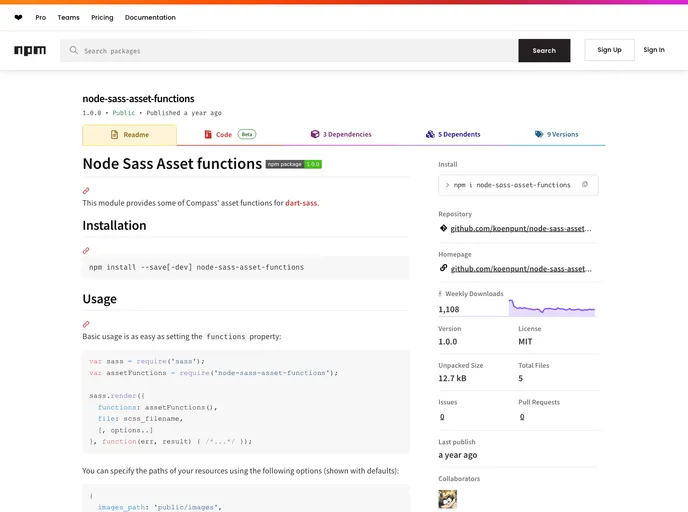Click the 'functions: assetFunctions(),' code line

[x=158, y=407]
